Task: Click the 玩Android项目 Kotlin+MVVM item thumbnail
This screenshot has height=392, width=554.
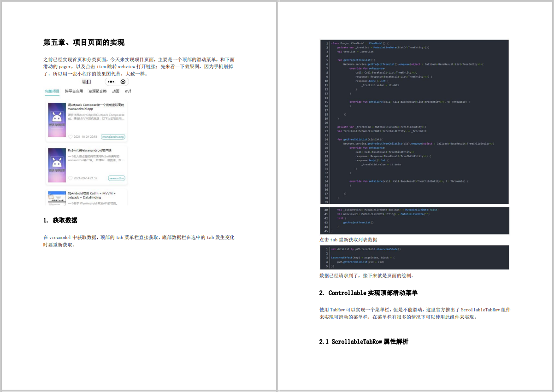Action: point(57,198)
